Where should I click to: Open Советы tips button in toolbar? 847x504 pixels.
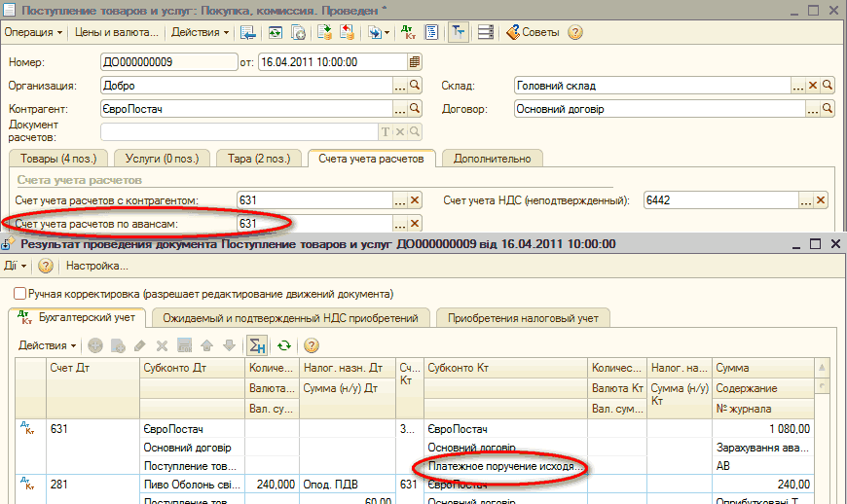point(533,32)
